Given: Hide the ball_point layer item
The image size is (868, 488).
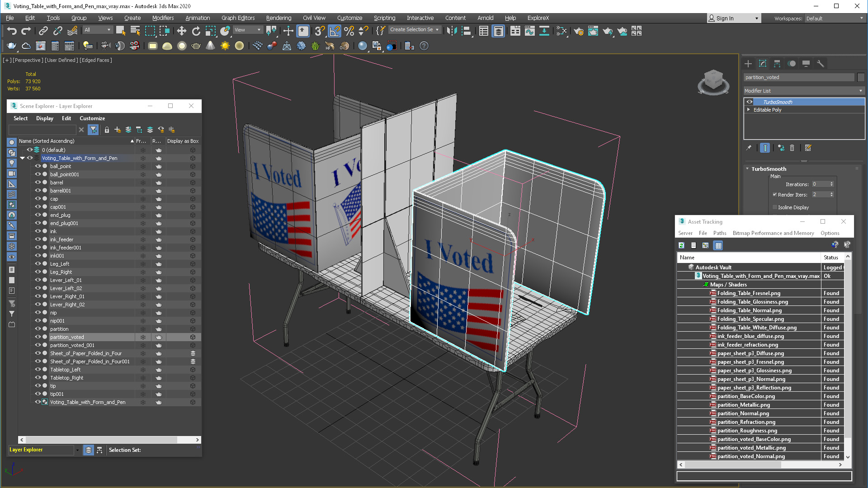Looking at the screenshot, I should tap(38, 166).
